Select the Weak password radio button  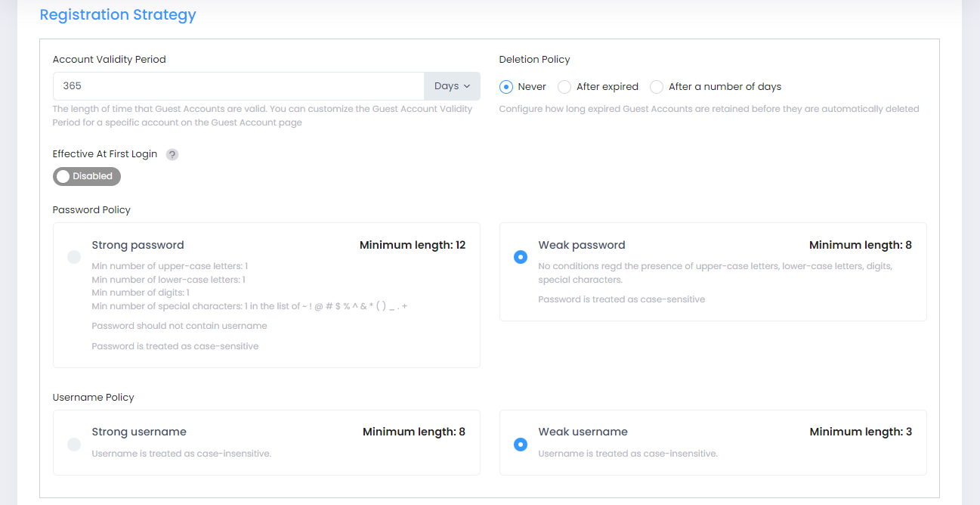[521, 257]
